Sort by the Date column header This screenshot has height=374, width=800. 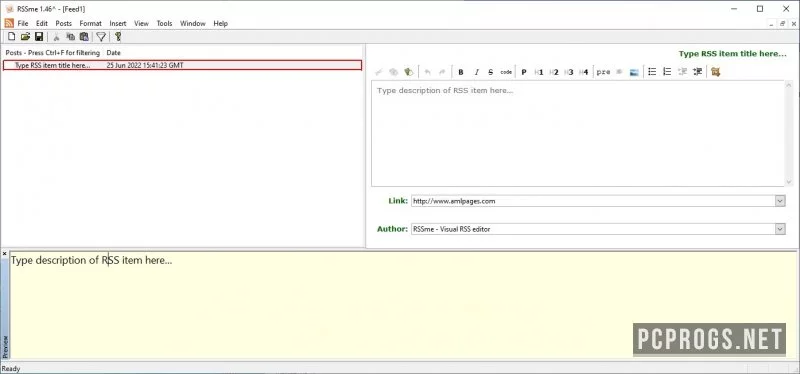(x=113, y=53)
